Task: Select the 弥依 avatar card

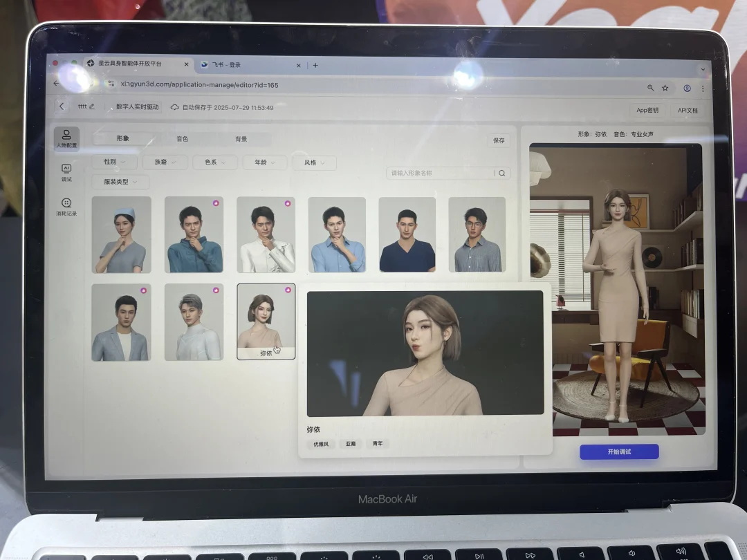Action: (x=266, y=321)
